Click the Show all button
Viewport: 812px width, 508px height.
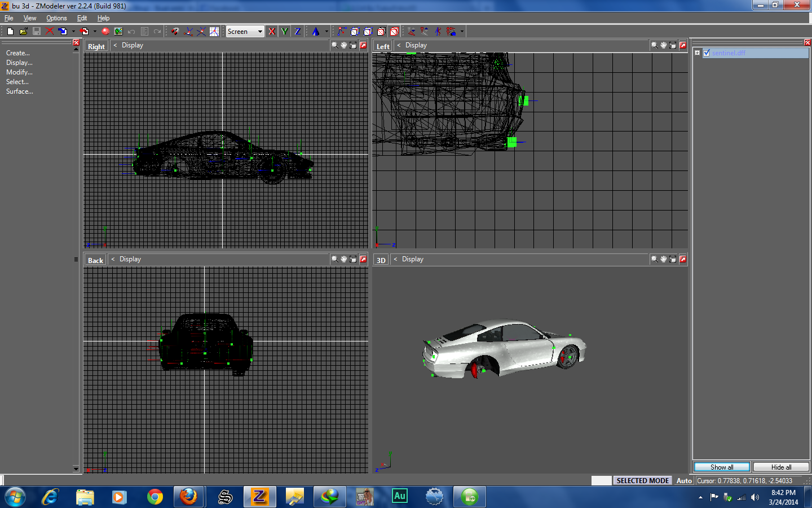pos(722,467)
